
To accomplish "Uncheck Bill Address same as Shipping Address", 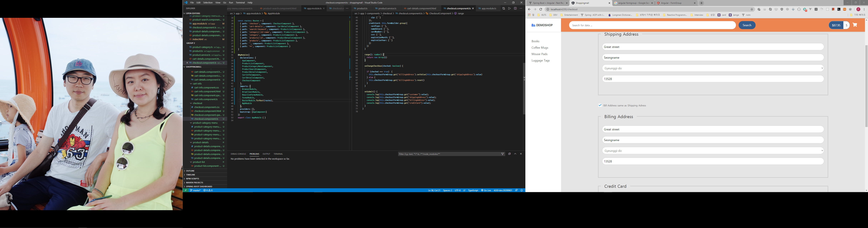I will [x=600, y=105].
